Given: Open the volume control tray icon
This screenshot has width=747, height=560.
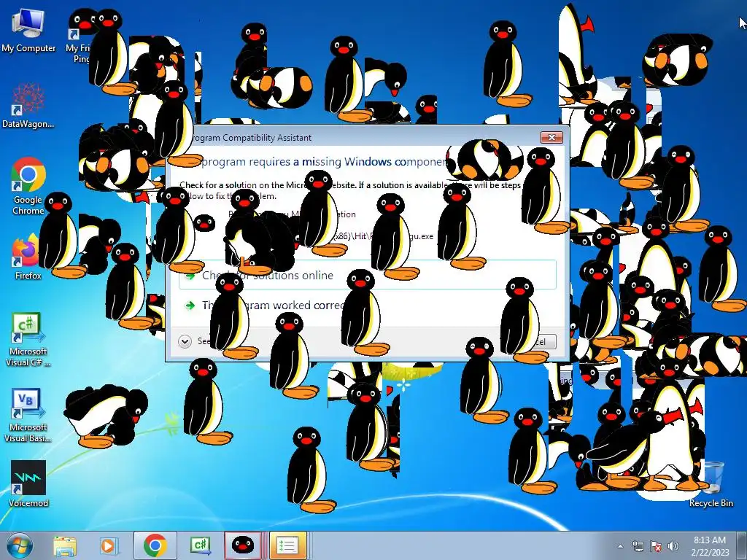Looking at the screenshot, I should click(x=673, y=546).
